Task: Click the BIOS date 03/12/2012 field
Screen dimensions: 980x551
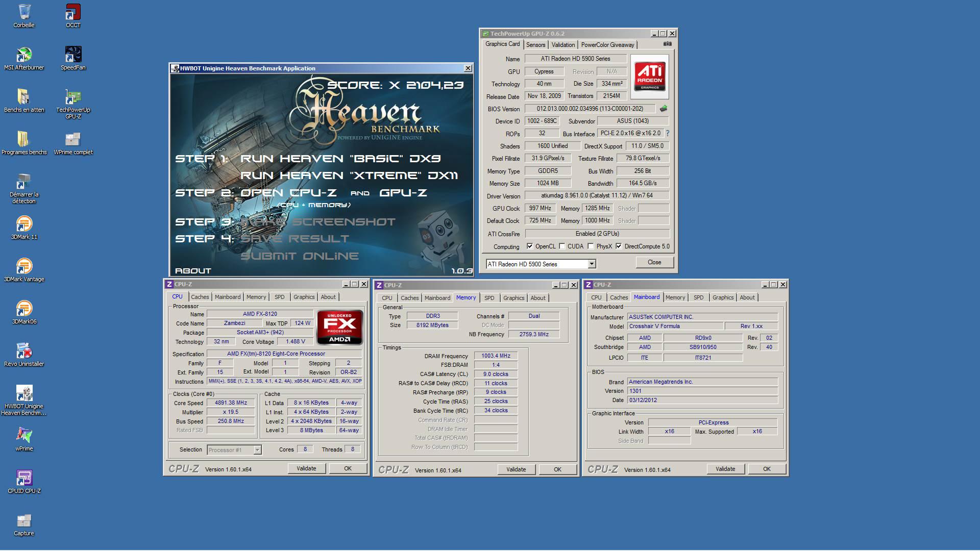Action: point(702,400)
